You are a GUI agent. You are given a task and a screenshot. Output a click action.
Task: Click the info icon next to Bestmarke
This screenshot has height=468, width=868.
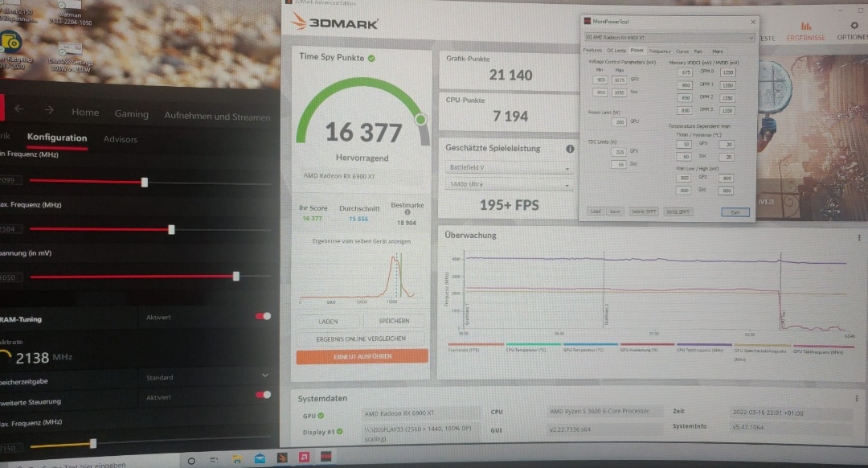tap(407, 212)
